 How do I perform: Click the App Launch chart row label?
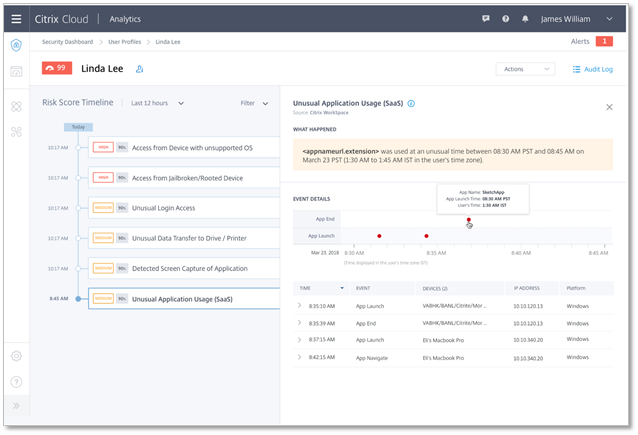321,236
